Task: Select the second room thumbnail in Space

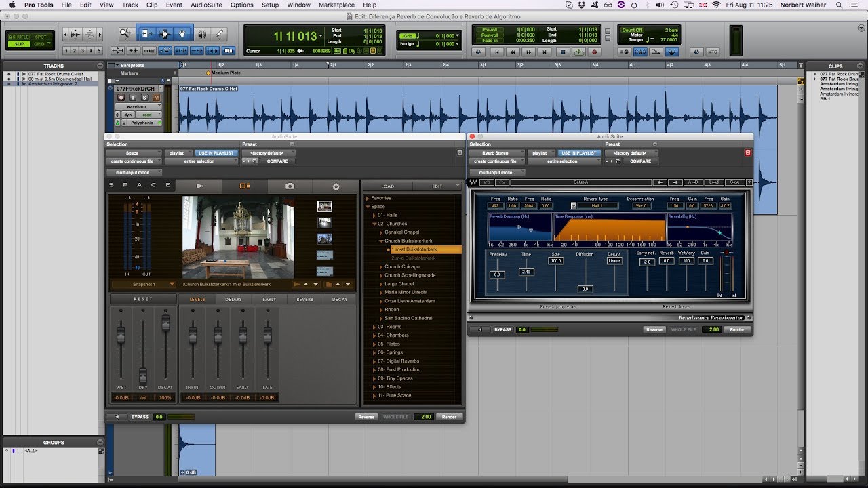Action: (x=325, y=222)
